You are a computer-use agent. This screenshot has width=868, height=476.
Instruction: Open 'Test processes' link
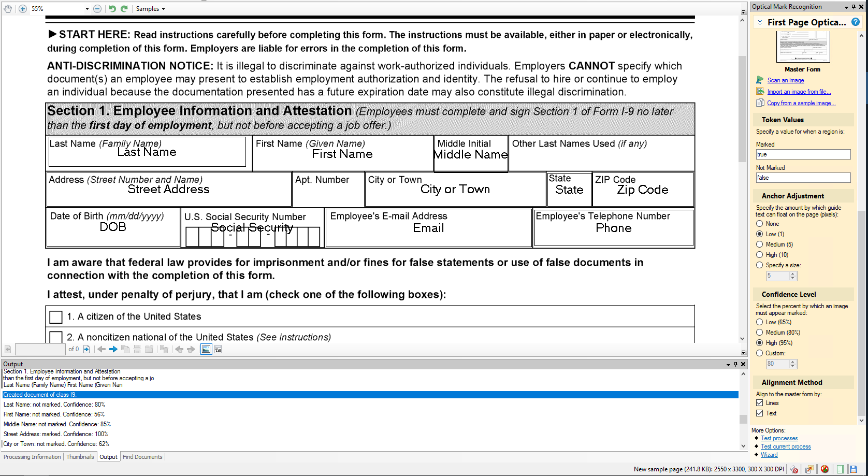779,438
